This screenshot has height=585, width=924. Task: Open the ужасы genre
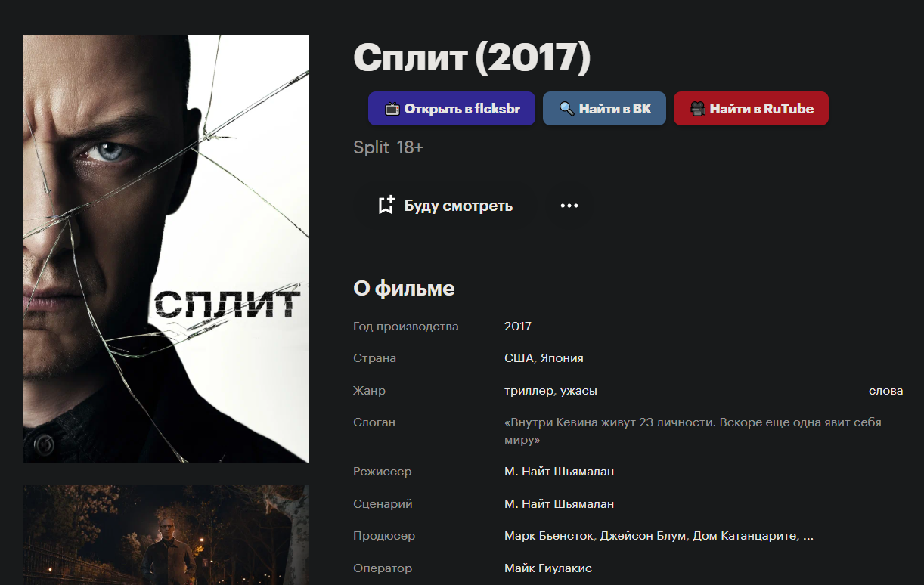[x=578, y=391]
